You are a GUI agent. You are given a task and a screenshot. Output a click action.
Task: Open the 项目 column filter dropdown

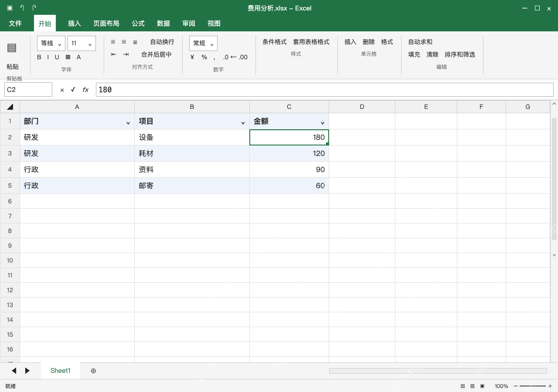(243, 123)
